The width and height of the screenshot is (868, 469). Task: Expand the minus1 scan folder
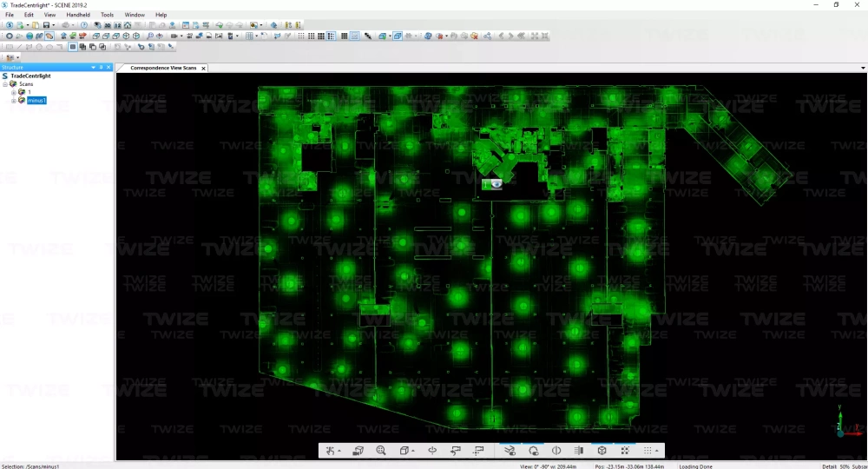(13, 100)
